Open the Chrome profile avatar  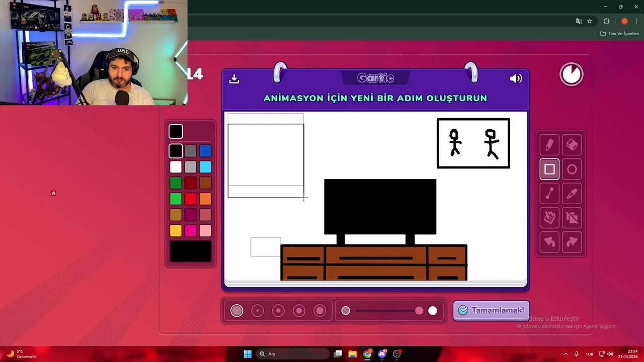[624, 21]
